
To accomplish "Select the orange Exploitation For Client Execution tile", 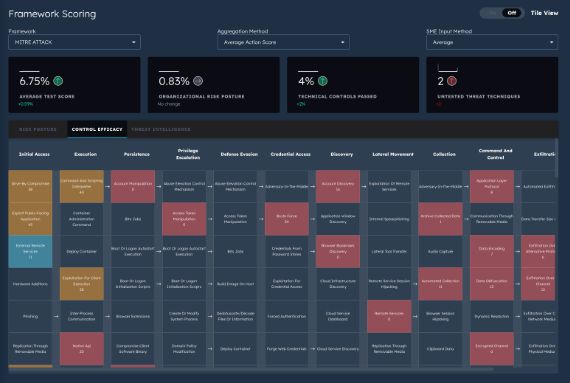I will click(x=82, y=284).
